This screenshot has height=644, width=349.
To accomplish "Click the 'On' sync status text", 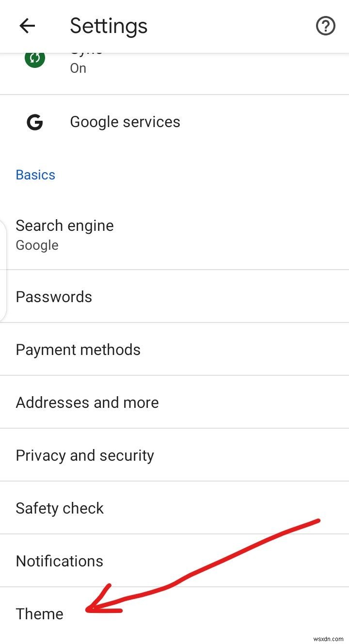I will tap(78, 68).
